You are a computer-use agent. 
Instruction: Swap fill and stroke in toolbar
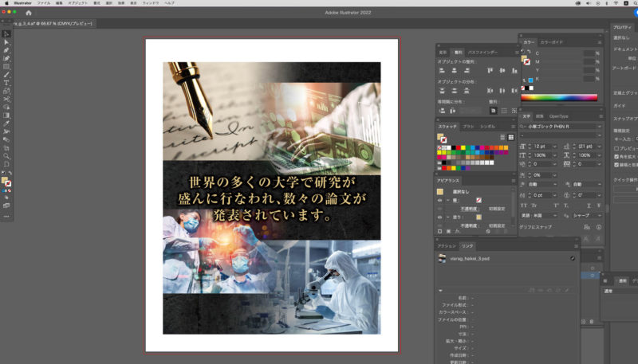click(x=10, y=173)
